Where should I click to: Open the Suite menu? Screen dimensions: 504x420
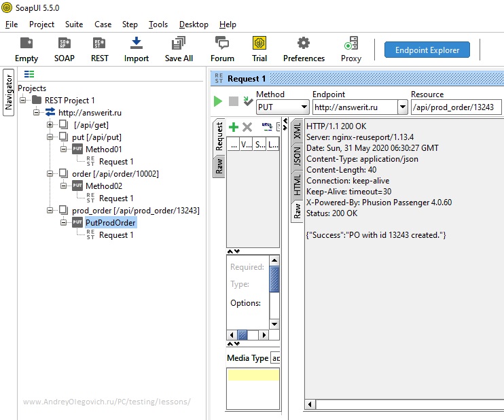coord(74,24)
